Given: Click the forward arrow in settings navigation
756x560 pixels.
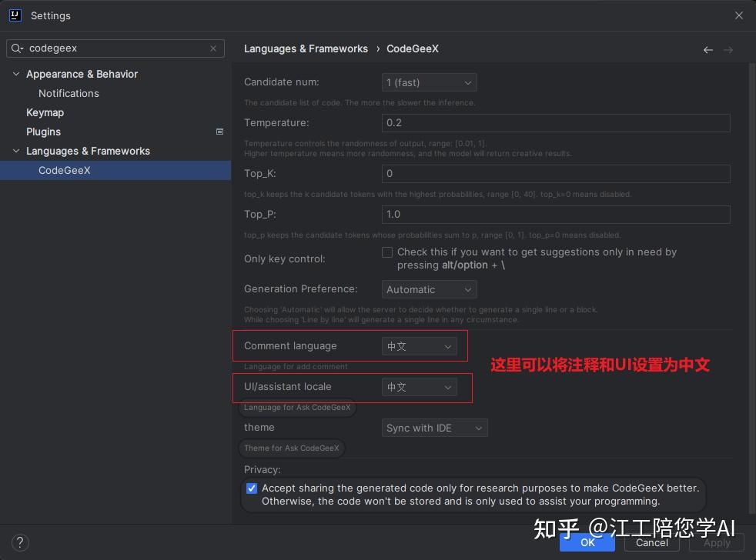Looking at the screenshot, I should pyautogui.click(x=728, y=49).
